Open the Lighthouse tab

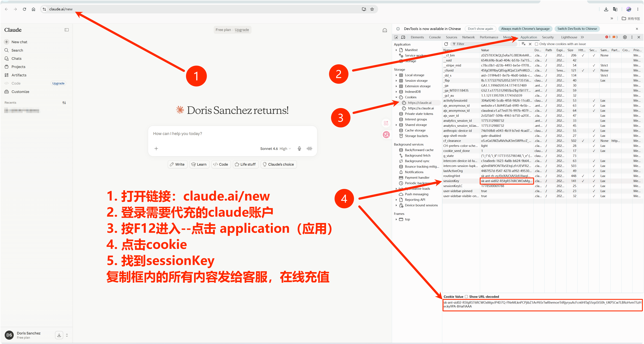(569, 37)
